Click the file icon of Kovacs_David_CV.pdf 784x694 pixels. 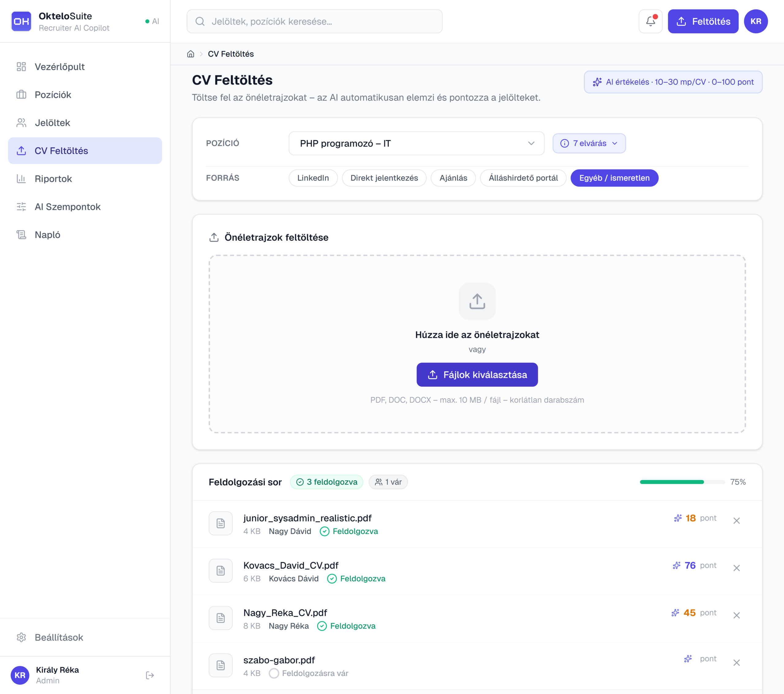point(221,571)
